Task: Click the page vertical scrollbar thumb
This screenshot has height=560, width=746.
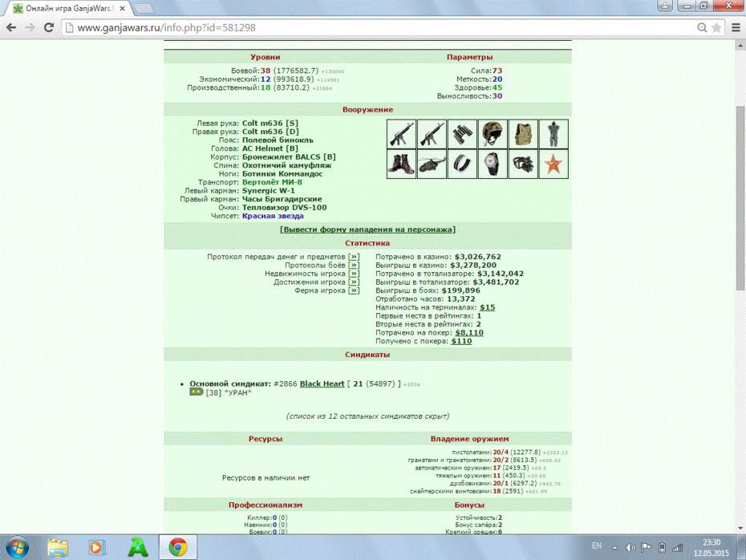Action: coord(740,197)
